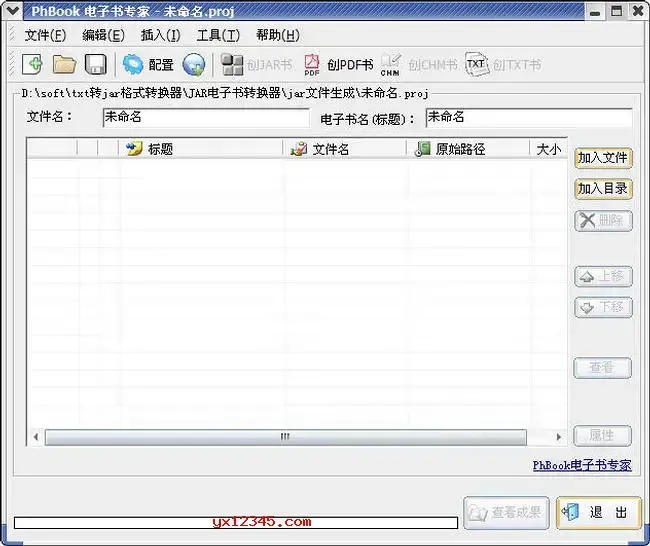Click the 加入文件 button
Image resolution: width=650 pixels, height=546 pixels.
click(603, 158)
